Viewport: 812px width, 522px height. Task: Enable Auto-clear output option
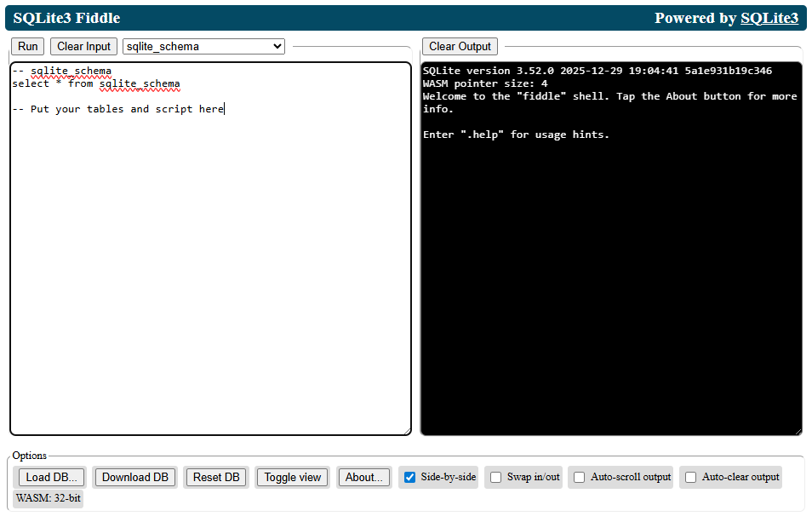690,477
